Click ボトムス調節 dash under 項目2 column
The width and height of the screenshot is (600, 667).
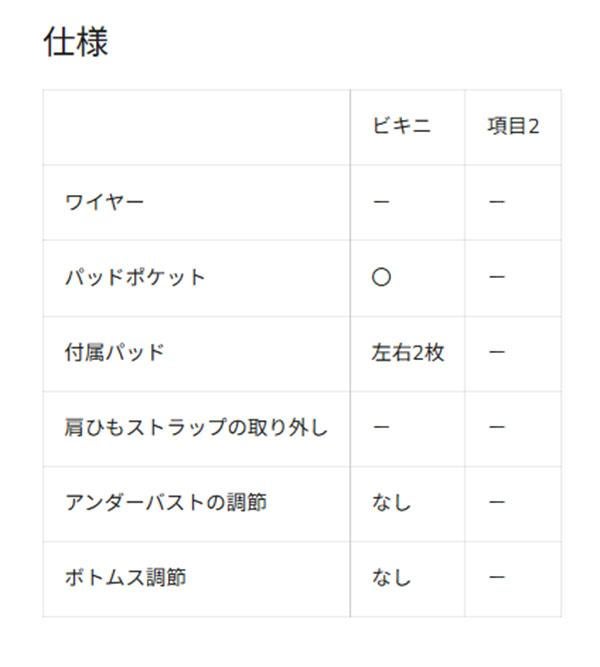coord(497,578)
